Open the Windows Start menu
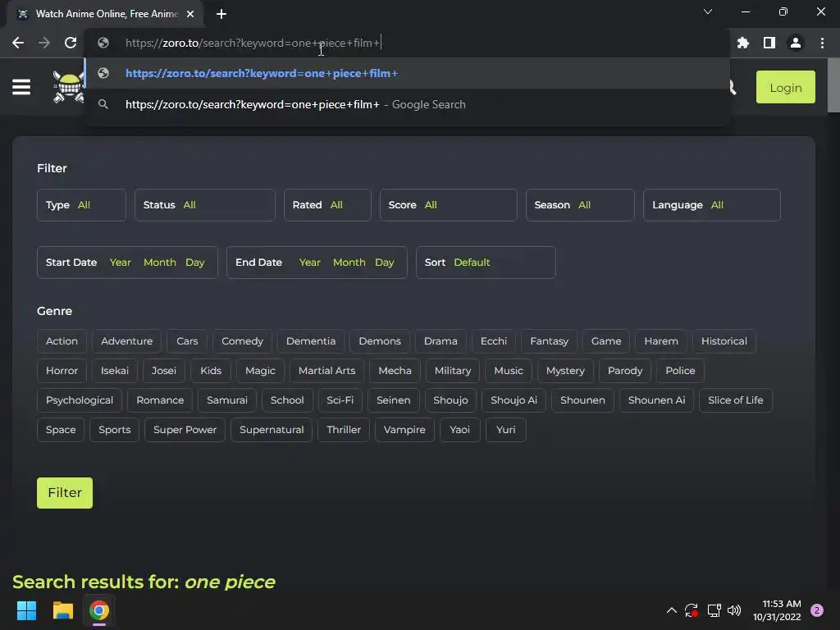 (26, 610)
